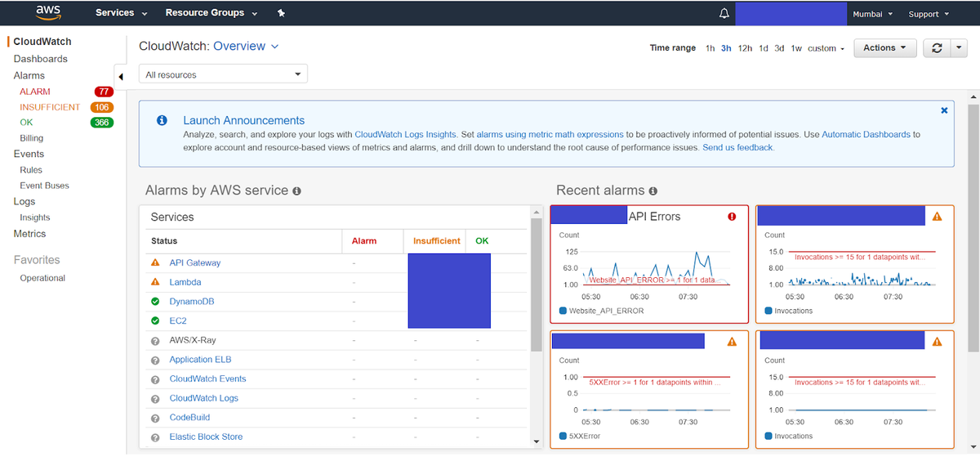Open the All resources filter dropdown
Screen dimensions: 980x457
[x=223, y=74]
